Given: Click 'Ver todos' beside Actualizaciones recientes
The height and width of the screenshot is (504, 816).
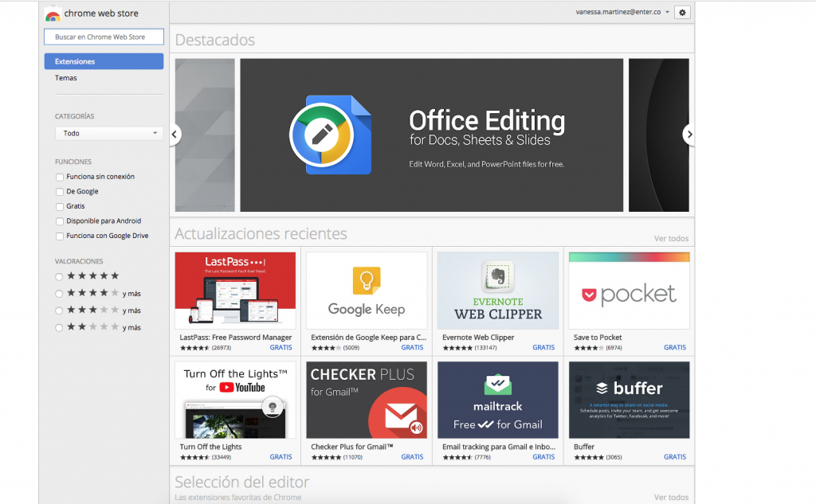Looking at the screenshot, I should (x=671, y=238).
